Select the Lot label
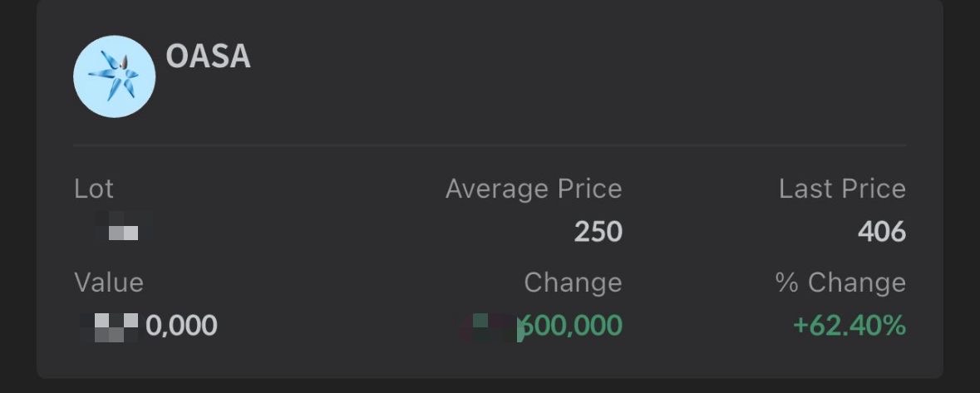The image size is (980, 393). pyautogui.click(x=94, y=189)
